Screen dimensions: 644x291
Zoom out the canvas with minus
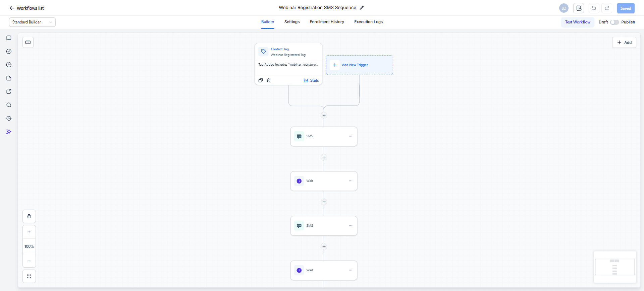point(29,261)
